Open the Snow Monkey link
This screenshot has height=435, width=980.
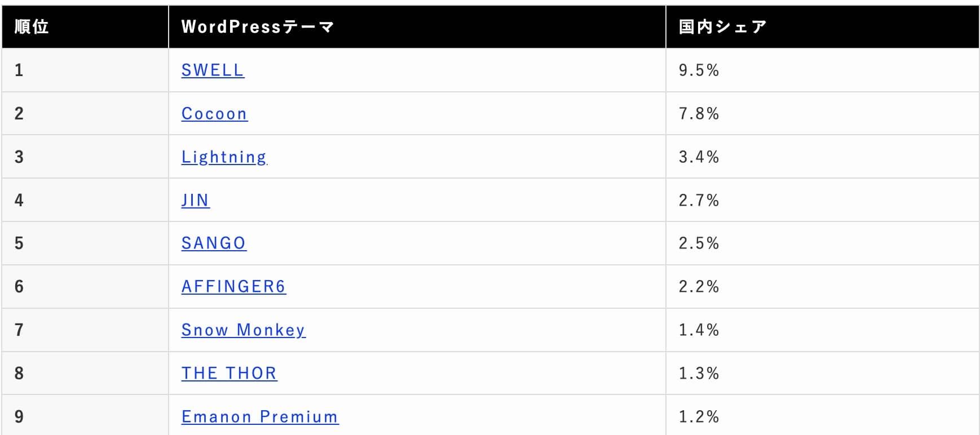243,330
